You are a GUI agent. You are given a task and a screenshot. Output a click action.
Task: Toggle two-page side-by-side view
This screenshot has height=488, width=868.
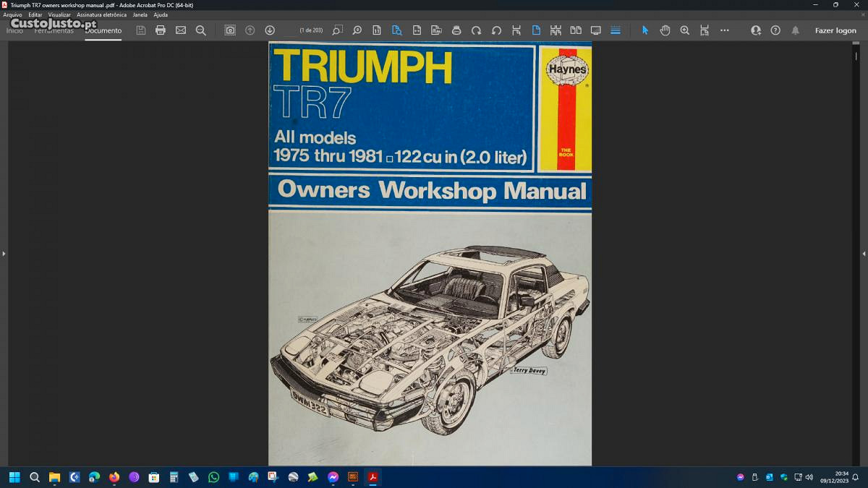coord(576,30)
